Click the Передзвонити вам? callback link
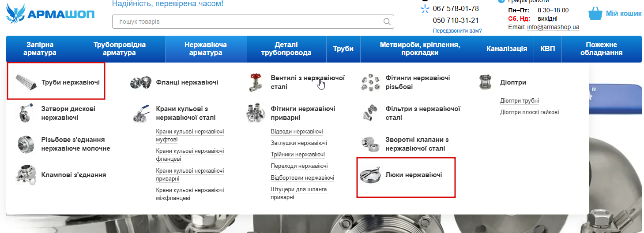 457,31
